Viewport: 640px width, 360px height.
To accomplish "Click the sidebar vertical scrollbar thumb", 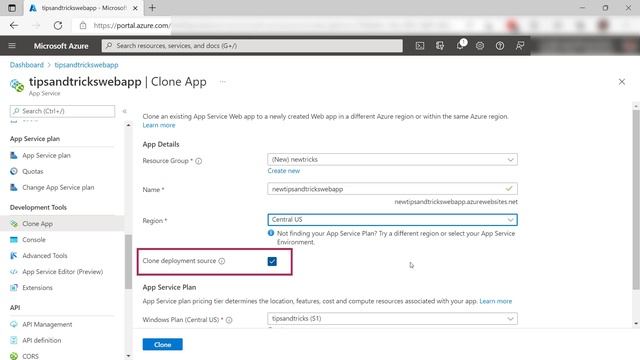I will tap(128, 261).
